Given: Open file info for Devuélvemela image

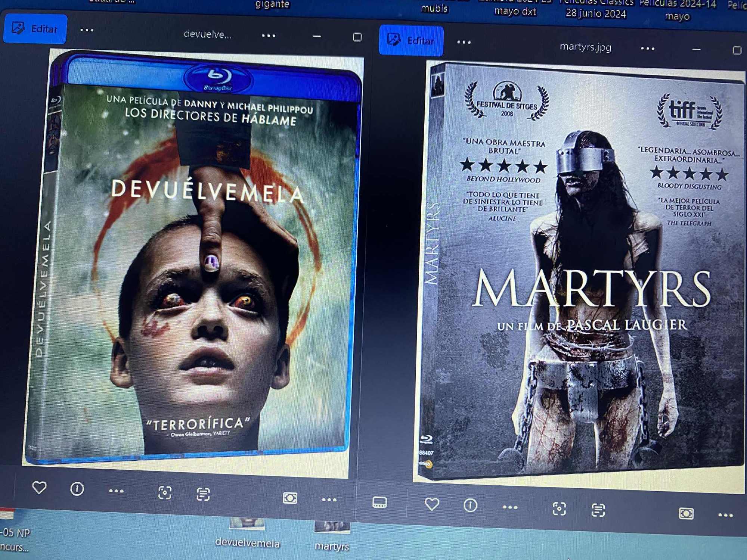Looking at the screenshot, I should pos(77,489).
